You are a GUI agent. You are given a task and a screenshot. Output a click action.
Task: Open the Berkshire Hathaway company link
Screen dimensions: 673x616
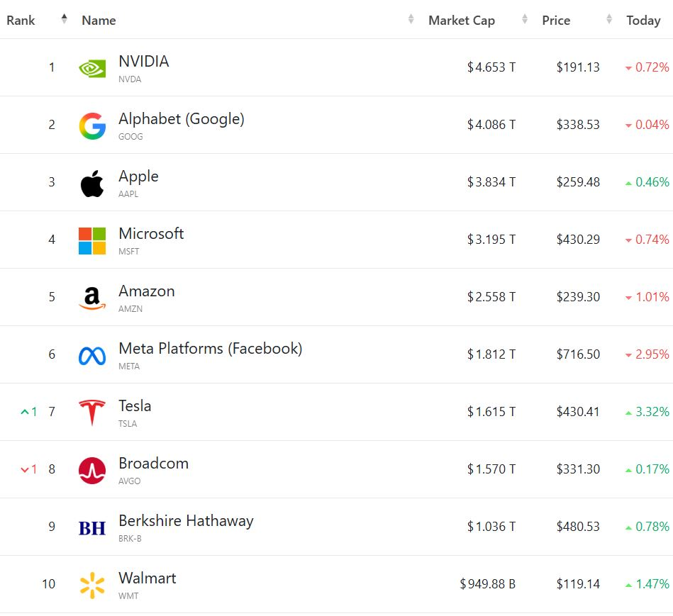coord(186,521)
